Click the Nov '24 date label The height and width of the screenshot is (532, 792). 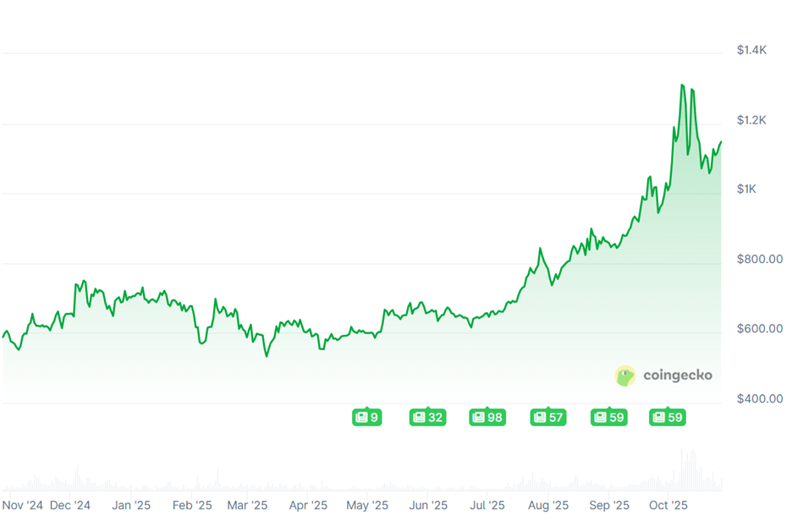[x=23, y=506]
